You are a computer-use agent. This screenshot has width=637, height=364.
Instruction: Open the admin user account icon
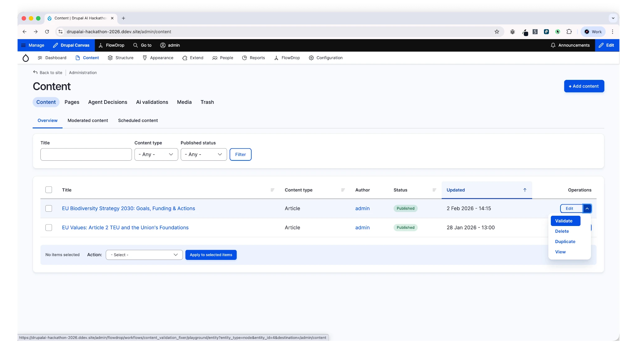tap(163, 45)
